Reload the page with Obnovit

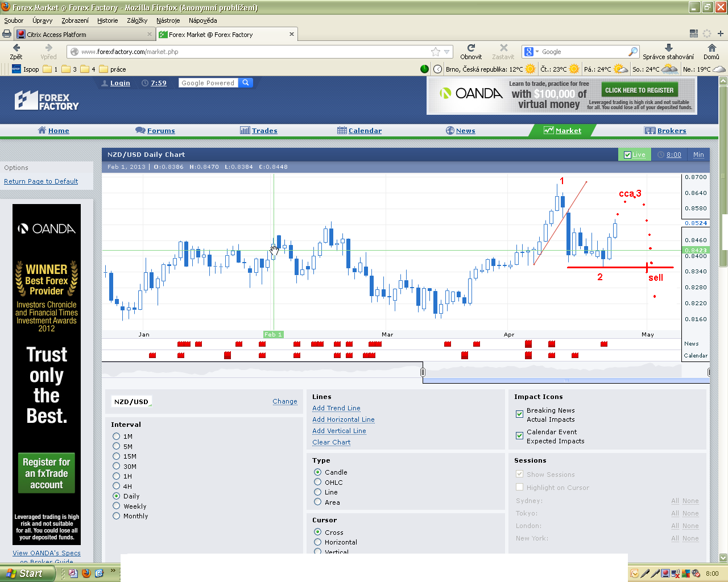[471, 52]
